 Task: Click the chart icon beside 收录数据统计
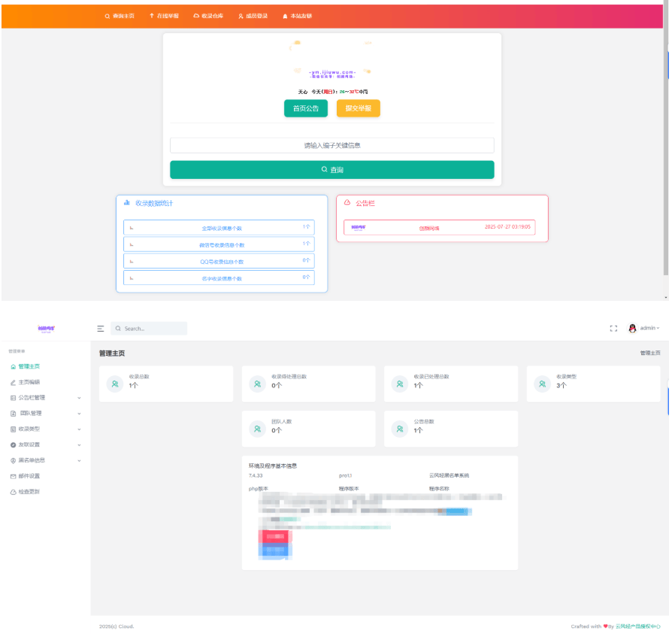tap(127, 202)
